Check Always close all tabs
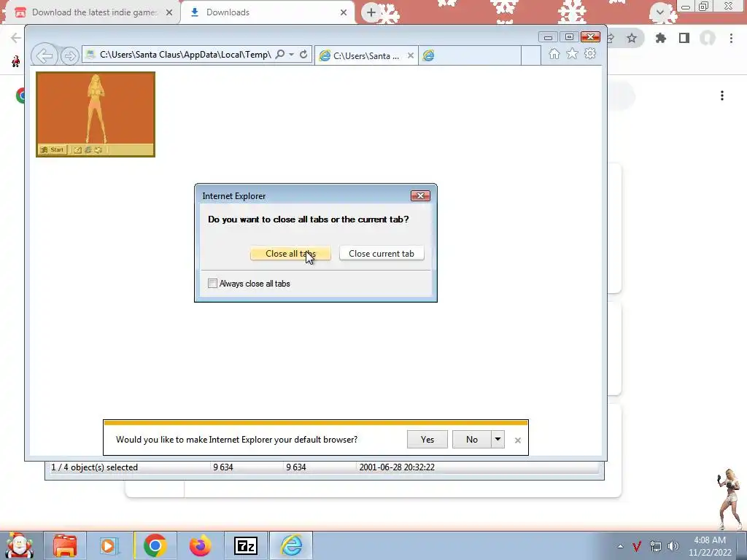This screenshot has width=747, height=560. tap(212, 284)
